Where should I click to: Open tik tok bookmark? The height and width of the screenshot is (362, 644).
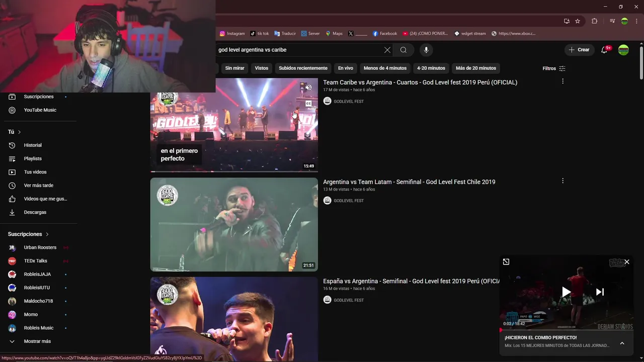tap(260, 34)
